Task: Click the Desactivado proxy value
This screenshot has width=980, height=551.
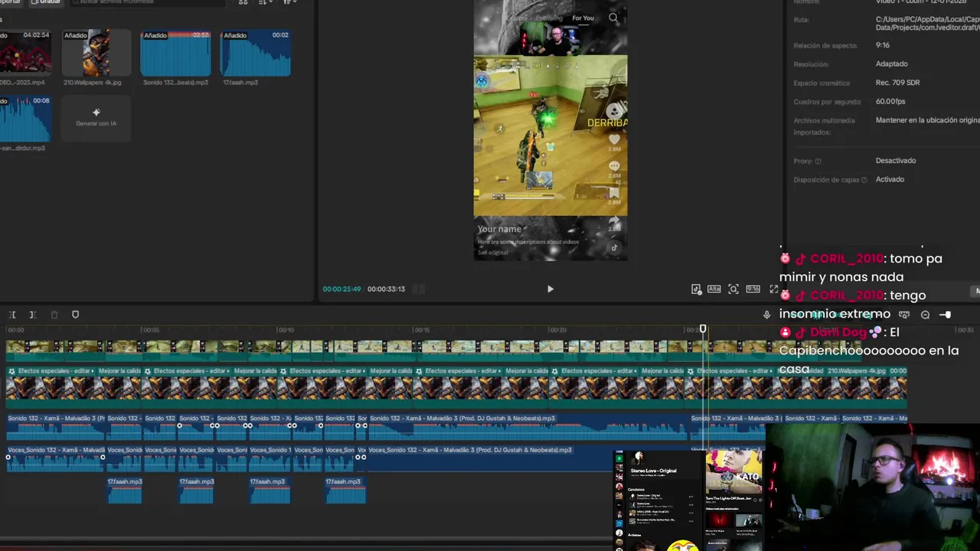Action: pyautogui.click(x=896, y=161)
